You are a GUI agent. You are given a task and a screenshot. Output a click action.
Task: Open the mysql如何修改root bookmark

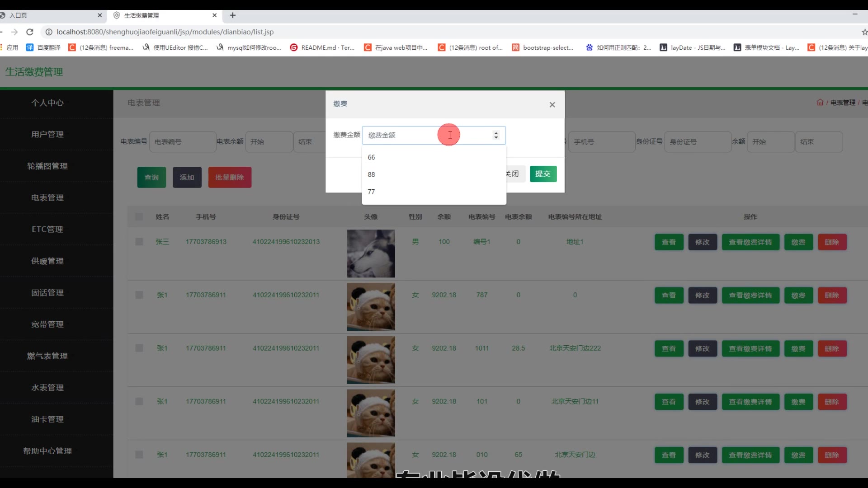(x=249, y=47)
